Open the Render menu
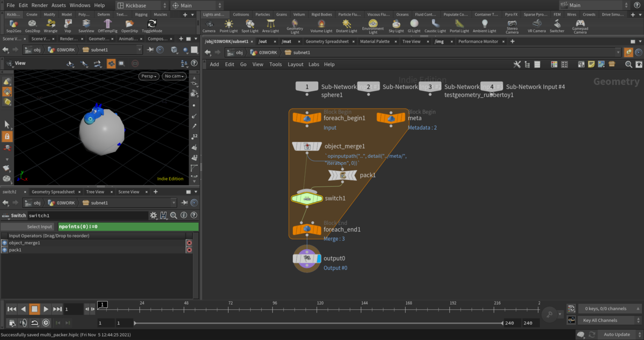Image resolution: width=644 pixels, height=340 pixels. (x=40, y=5)
